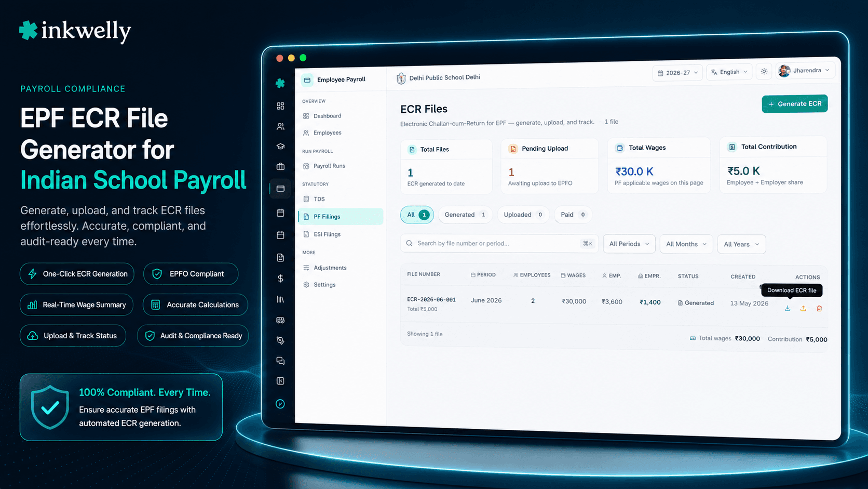868x489 pixels.
Task: Select the Uploaded filter tab
Action: click(523, 215)
